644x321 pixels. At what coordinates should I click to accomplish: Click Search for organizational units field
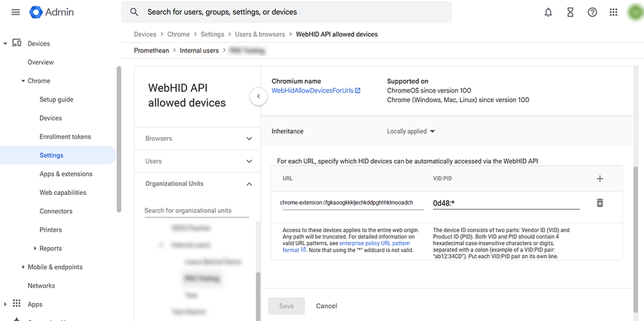[197, 210]
